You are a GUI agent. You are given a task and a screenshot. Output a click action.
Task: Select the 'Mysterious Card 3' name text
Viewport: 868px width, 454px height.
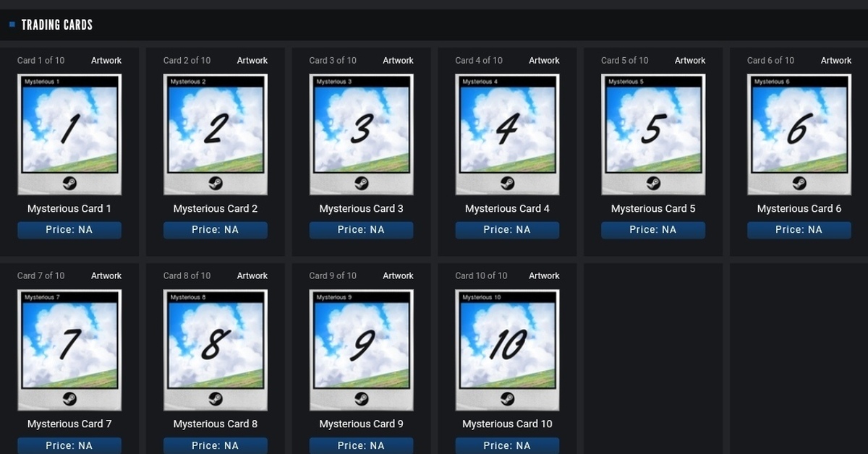(x=362, y=209)
